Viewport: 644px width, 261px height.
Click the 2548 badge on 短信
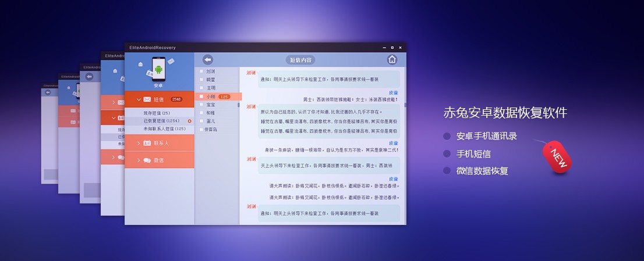point(176,99)
